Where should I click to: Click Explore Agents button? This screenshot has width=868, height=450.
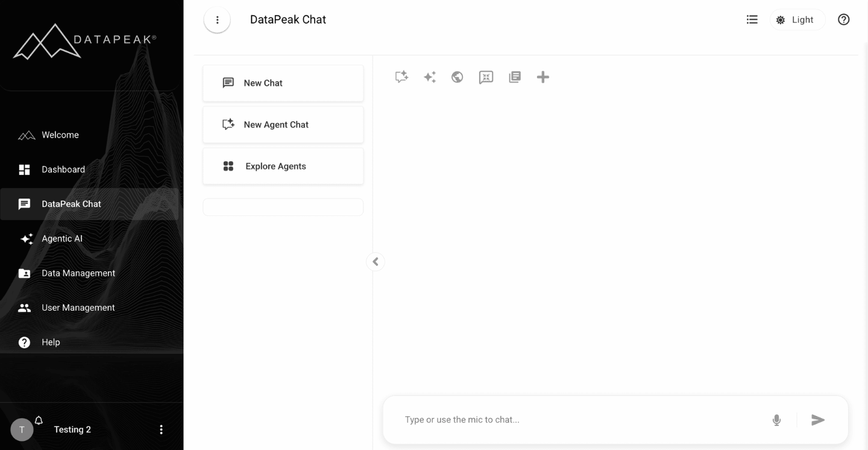pyautogui.click(x=283, y=166)
